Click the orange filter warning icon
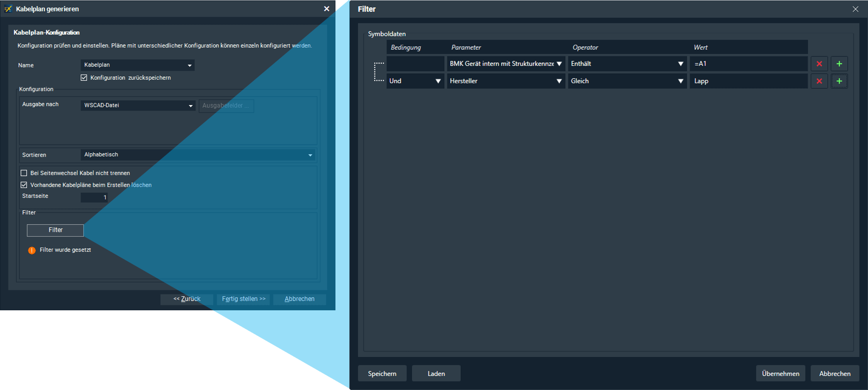The height and width of the screenshot is (390, 868). (x=32, y=250)
